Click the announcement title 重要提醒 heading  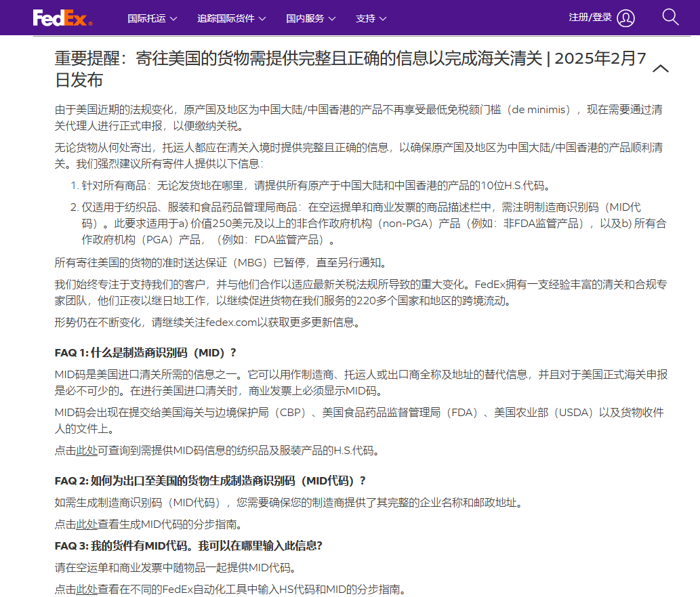point(350,69)
